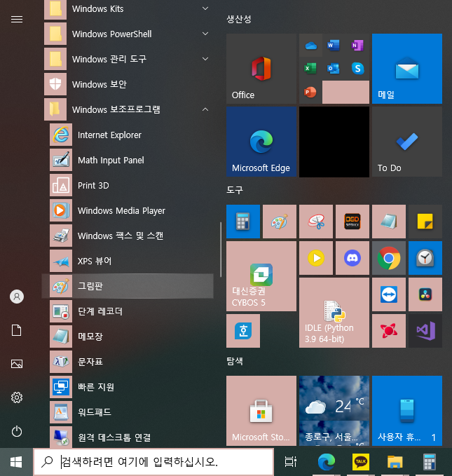452x476 pixels.
Task: Open the Microsoft Store tile
Action: click(x=261, y=411)
